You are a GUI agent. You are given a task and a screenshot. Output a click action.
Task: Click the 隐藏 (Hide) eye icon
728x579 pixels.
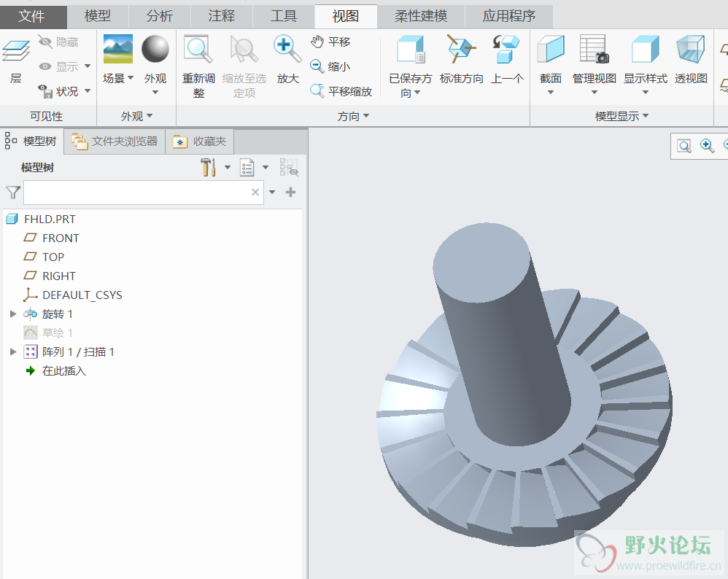(x=45, y=42)
